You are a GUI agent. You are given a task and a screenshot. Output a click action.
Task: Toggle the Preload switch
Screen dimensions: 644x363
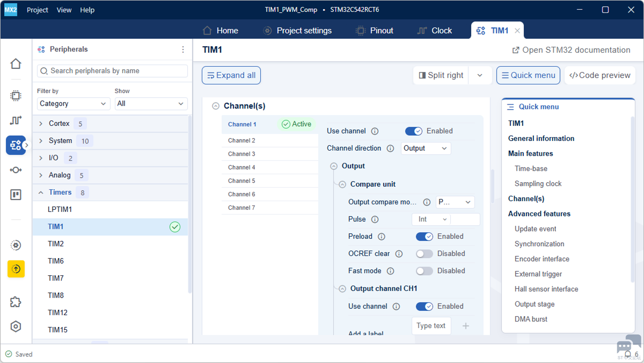(424, 236)
